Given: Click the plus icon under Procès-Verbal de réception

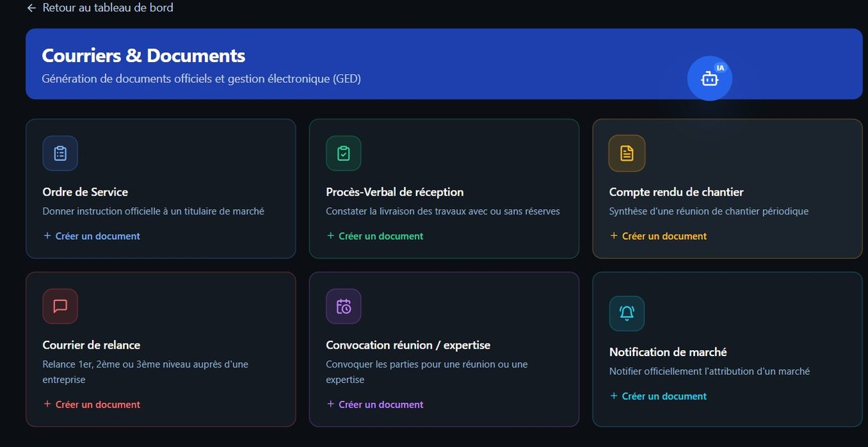Looking at the screenshot, I should (331, 236).
